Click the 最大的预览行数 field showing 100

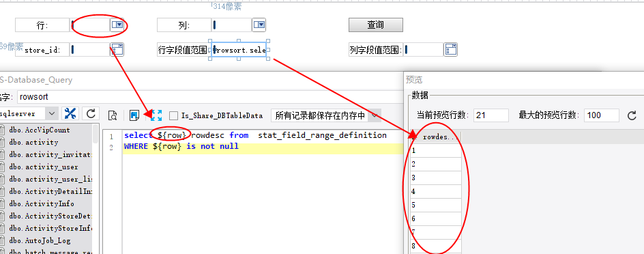pos(601,115)
